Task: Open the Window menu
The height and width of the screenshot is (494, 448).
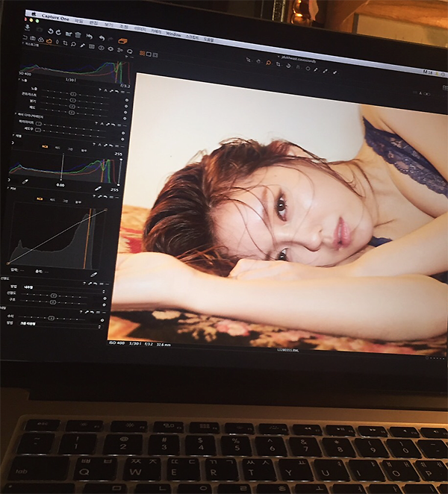Action: pos(173,34)
